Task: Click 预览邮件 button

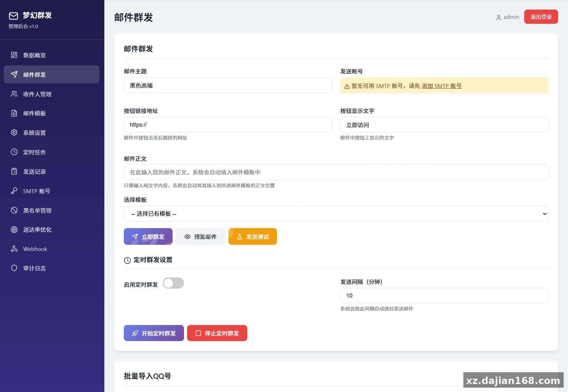Action: point(200,236)
